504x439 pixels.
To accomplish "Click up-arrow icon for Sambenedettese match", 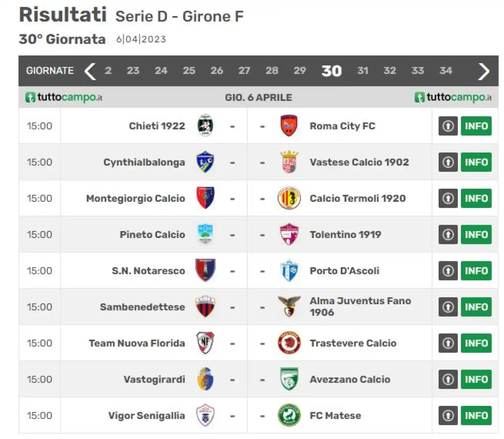I will 448,307.
